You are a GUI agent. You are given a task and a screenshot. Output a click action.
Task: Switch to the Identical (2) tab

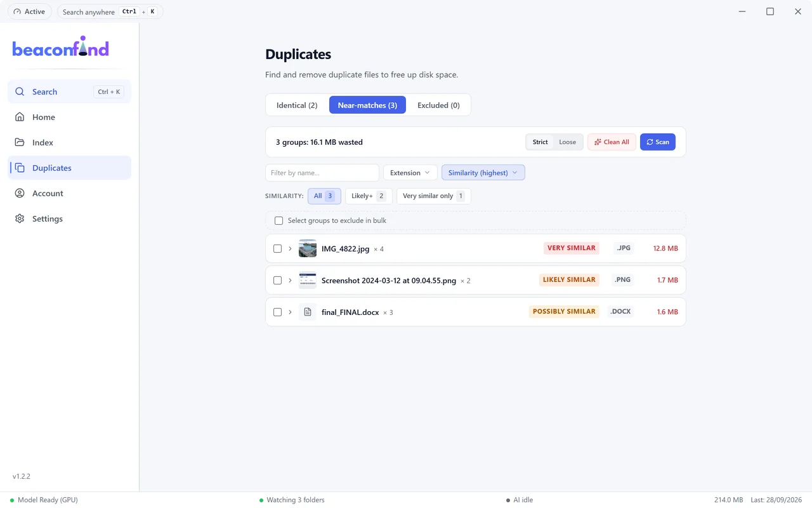[297, 105]
